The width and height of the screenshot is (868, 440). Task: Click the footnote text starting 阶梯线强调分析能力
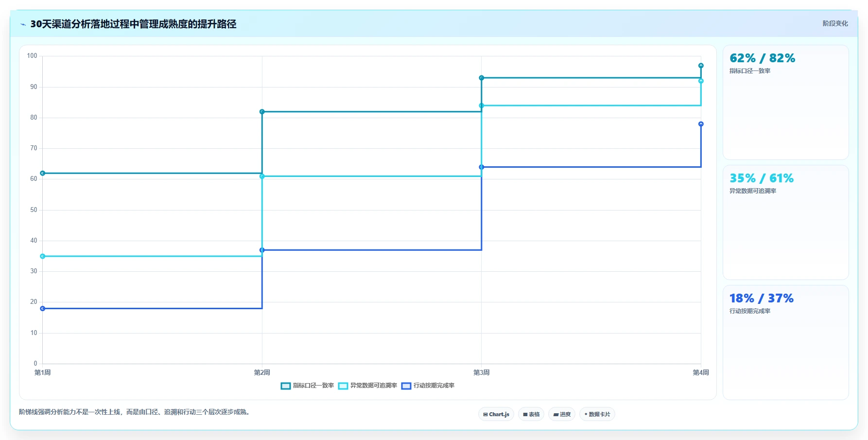[x=136, y=412]
